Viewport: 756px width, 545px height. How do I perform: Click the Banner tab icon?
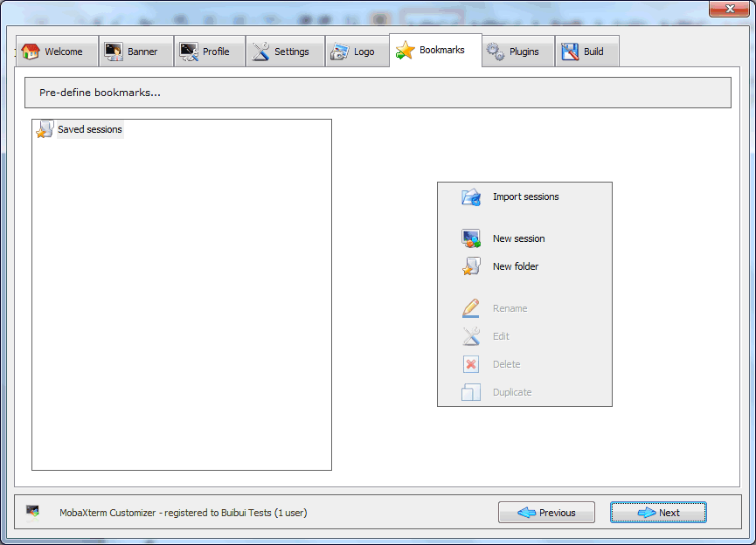(x=114, y=52)
